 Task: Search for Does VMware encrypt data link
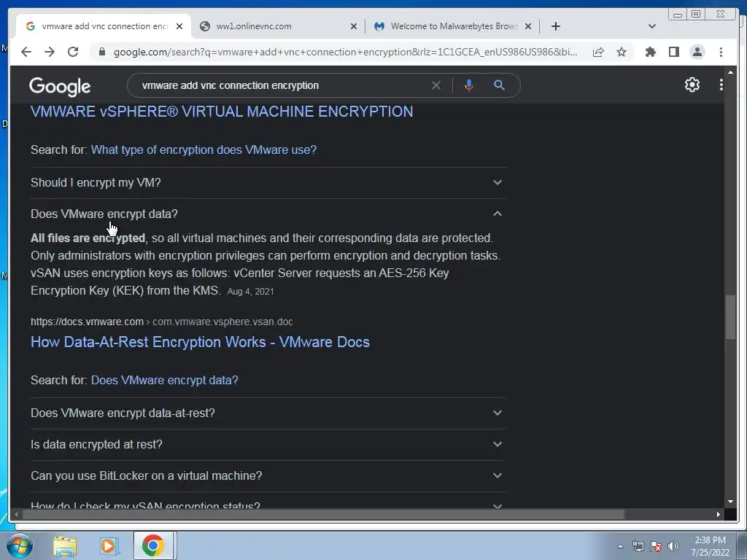coord(164,380)
